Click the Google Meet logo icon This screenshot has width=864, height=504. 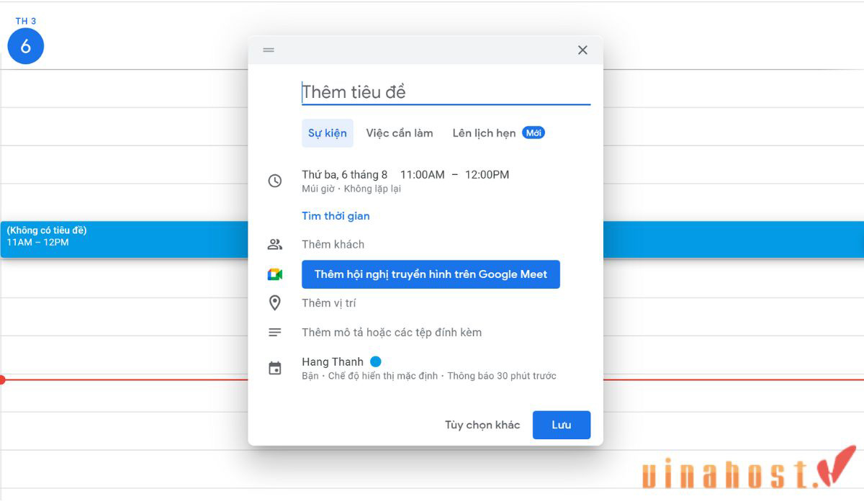point(274,274)
